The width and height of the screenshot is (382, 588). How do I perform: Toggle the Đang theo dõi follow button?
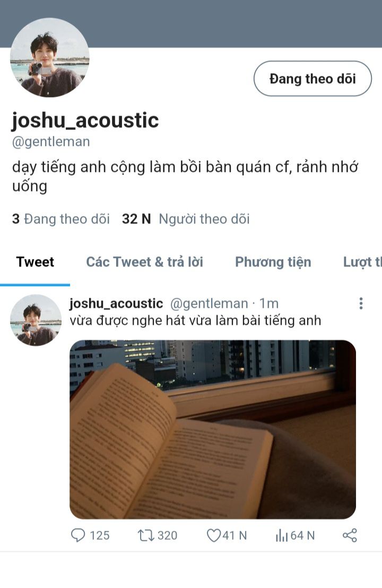(x=312, y=79)
